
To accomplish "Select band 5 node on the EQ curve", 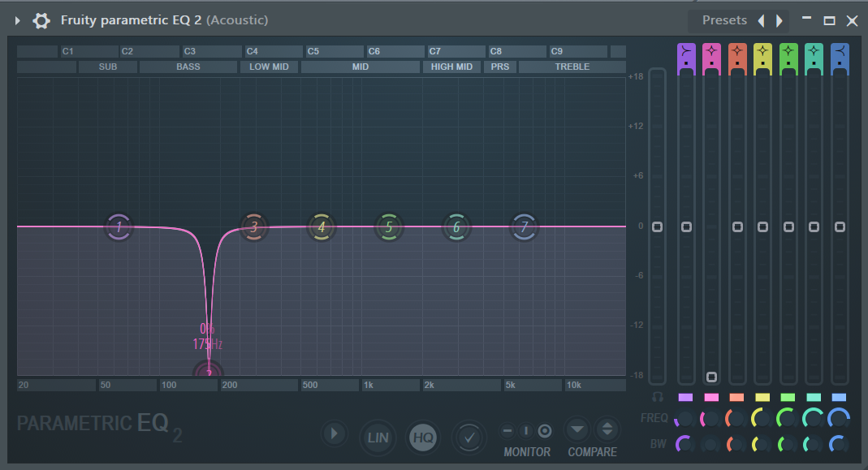I will pyautogui.click(x=389, y=226).
